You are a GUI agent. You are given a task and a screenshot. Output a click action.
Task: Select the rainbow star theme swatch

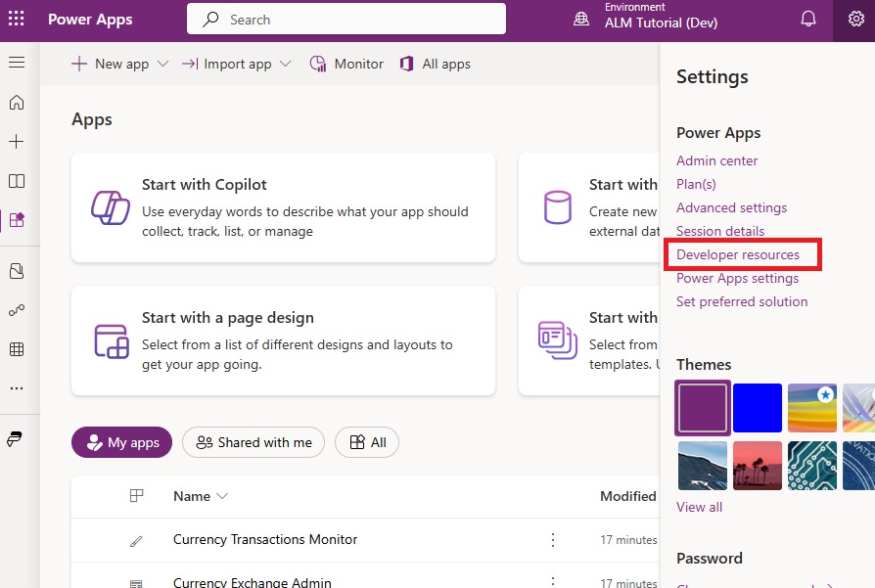click(812, 408)
